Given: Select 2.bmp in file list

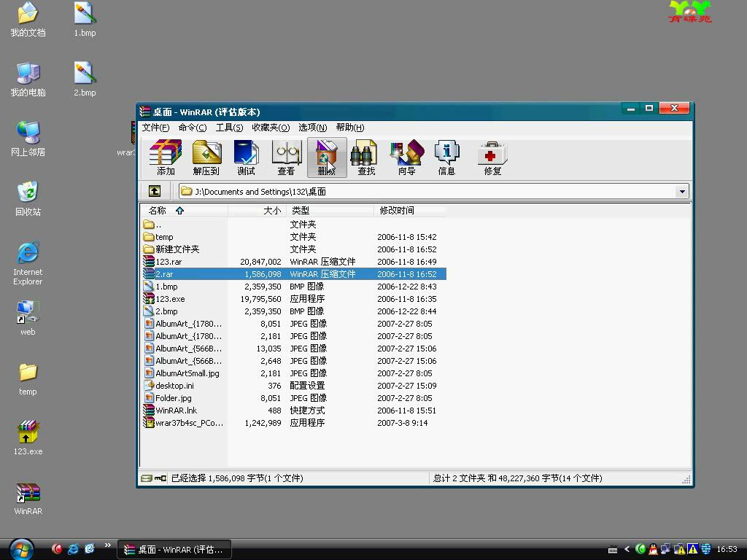Looking at the screenshot, I should (293, 311).
